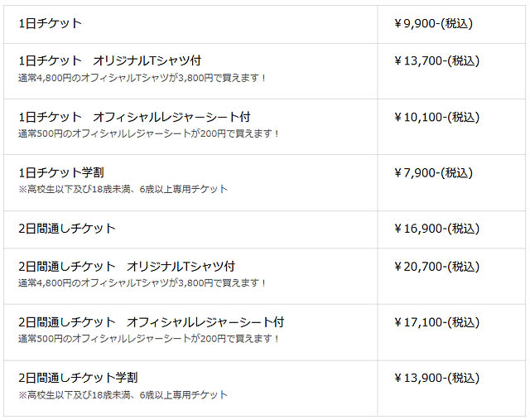The image size is (530, 420).
Task: Select the ¥13,700 price cell
Action: click(436, 60)
